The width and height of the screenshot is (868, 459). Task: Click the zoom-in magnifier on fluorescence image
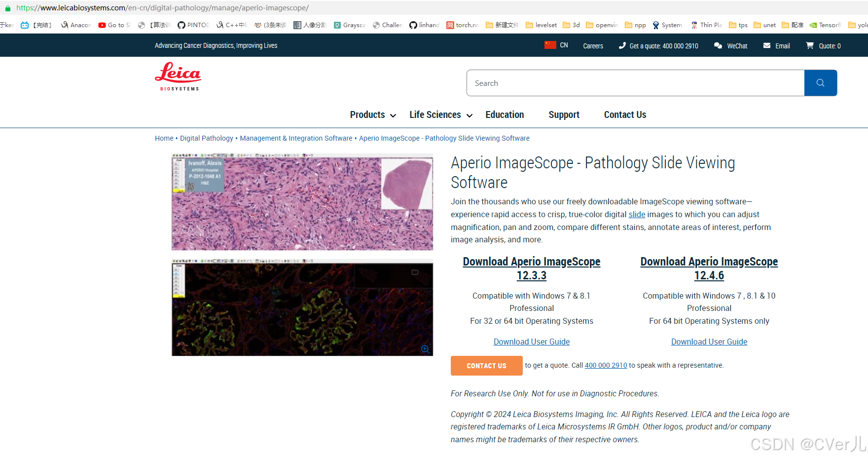tap(425, 349)
